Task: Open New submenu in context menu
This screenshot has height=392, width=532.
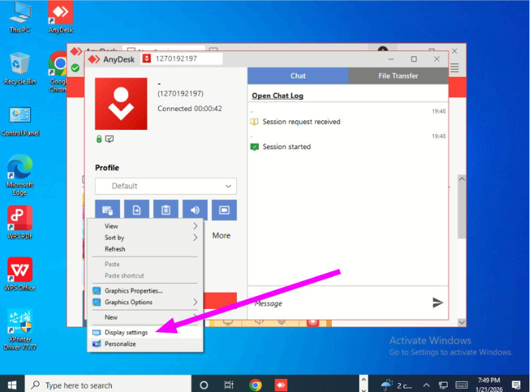Action: [x=145, y=317]
